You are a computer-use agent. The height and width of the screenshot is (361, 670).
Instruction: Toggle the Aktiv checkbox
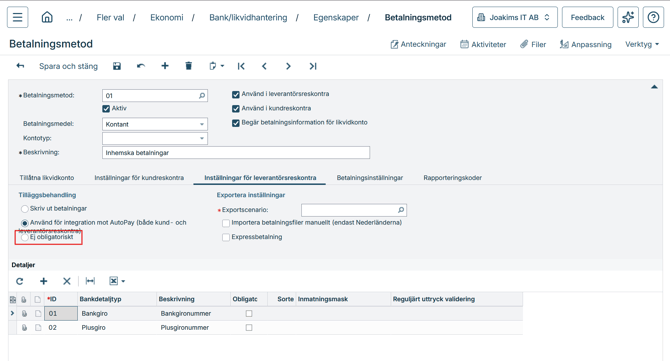click(106, 109)
